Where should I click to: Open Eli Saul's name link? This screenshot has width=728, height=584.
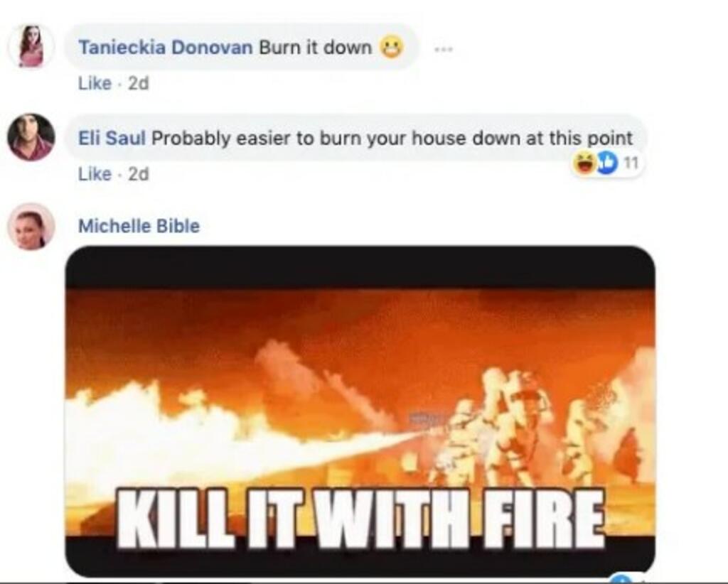pos(112,138)
